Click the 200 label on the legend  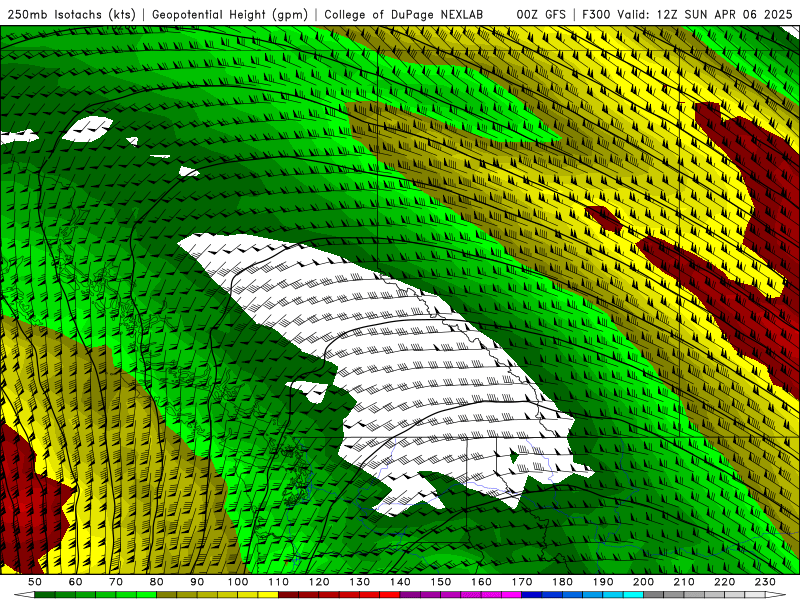(643, 582)
